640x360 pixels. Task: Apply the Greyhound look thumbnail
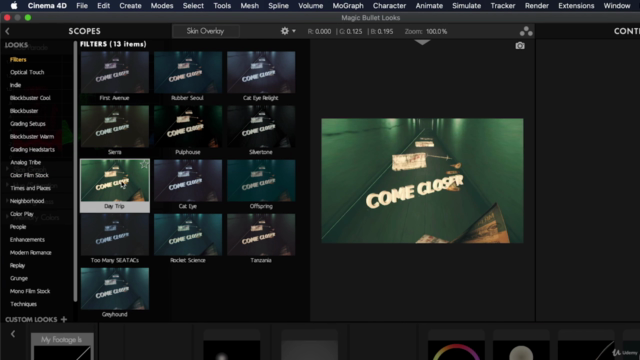[x=115, y=289]
